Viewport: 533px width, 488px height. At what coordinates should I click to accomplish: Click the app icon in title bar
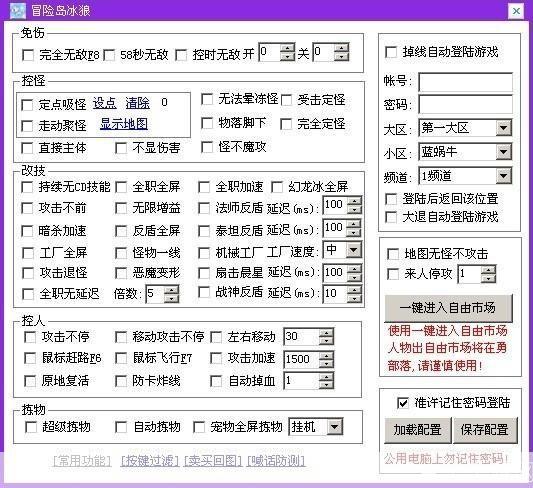pyautogui.click(x=18, y=11)
